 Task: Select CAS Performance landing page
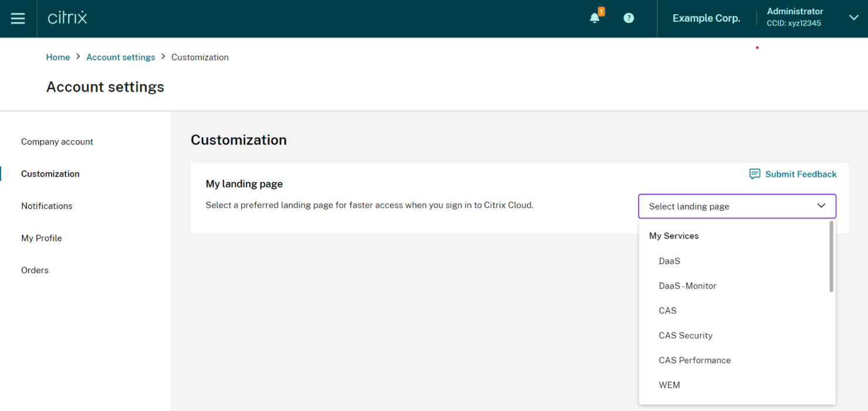coord(694,361)
